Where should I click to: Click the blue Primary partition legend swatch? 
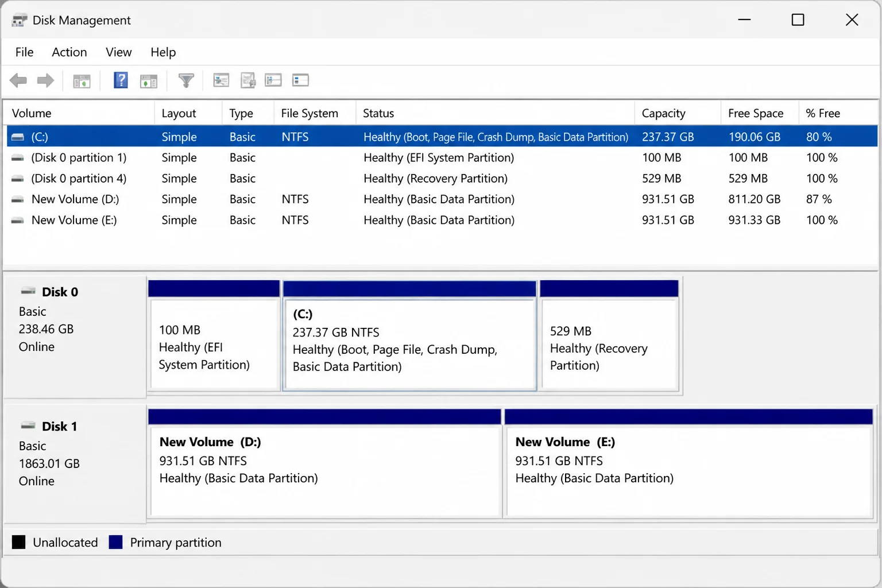(x=116, y=542)
